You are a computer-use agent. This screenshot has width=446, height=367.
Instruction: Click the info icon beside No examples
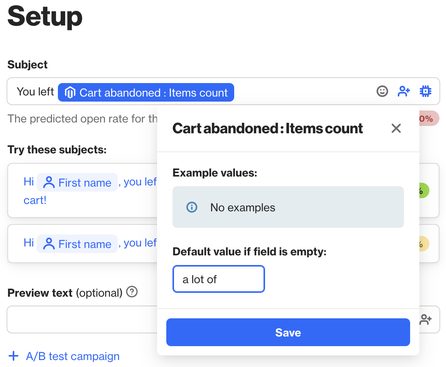[x=192, y=207]
